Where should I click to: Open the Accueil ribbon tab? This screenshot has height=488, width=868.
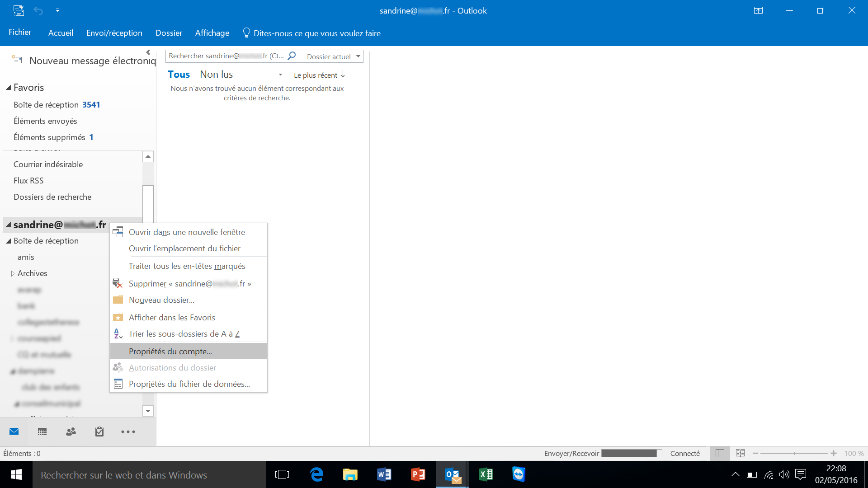click(x=61, y=33)
